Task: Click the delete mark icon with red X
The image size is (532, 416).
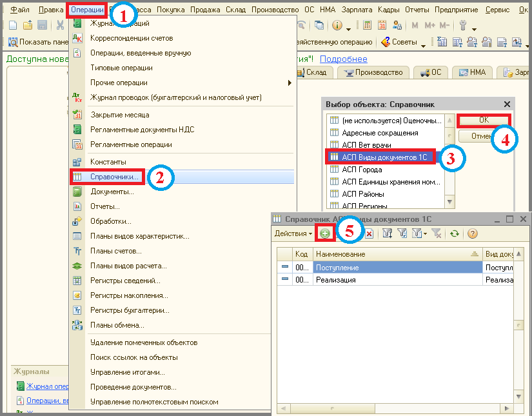Action: (369, 233)
